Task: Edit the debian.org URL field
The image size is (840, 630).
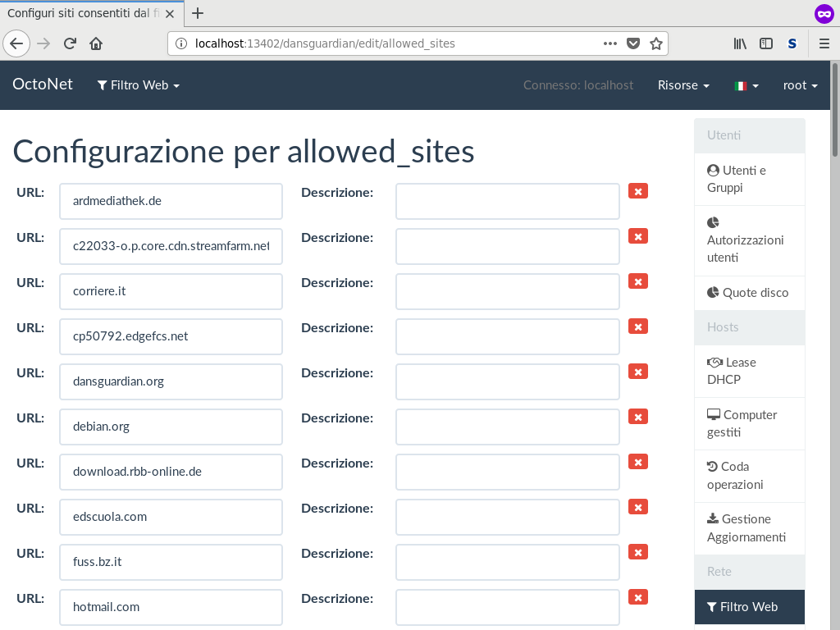Action: click(x=171, y=427)
